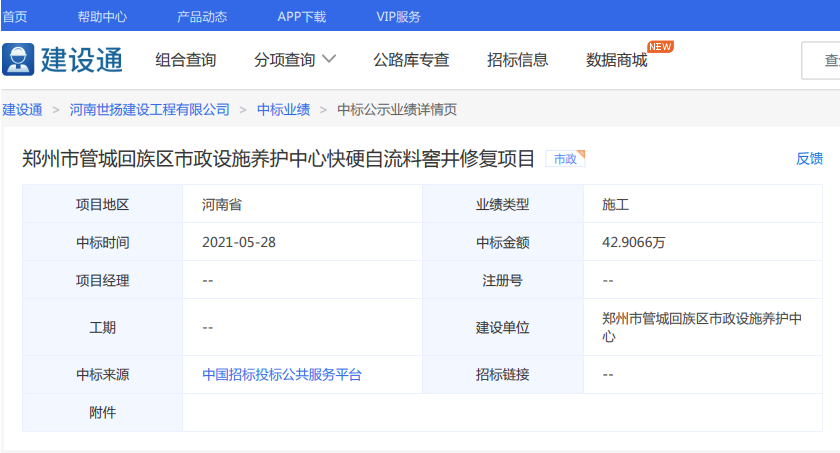
Task: Click the NEW badge on 数据商城
Action: point(660,46)
